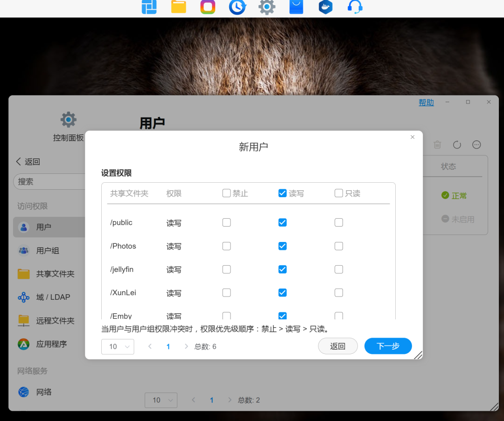Click the trash delete icon

click(x=437, y=145)
